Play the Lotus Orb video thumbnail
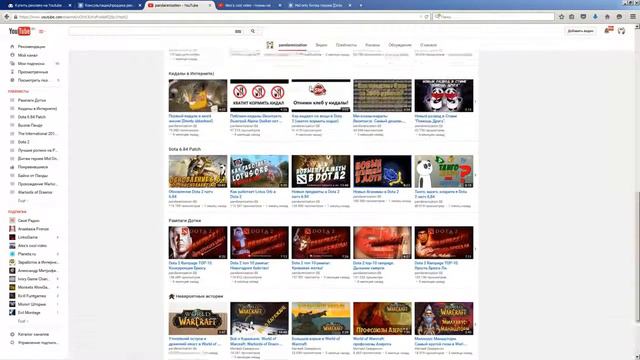Screen dimensions: 640x360 (259, 171)
